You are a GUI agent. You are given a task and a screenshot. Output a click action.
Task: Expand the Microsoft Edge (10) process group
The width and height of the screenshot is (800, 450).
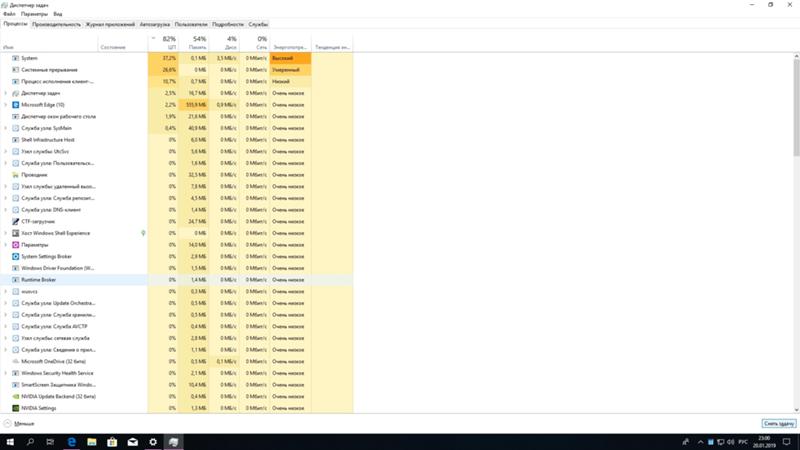coord(6,105)
